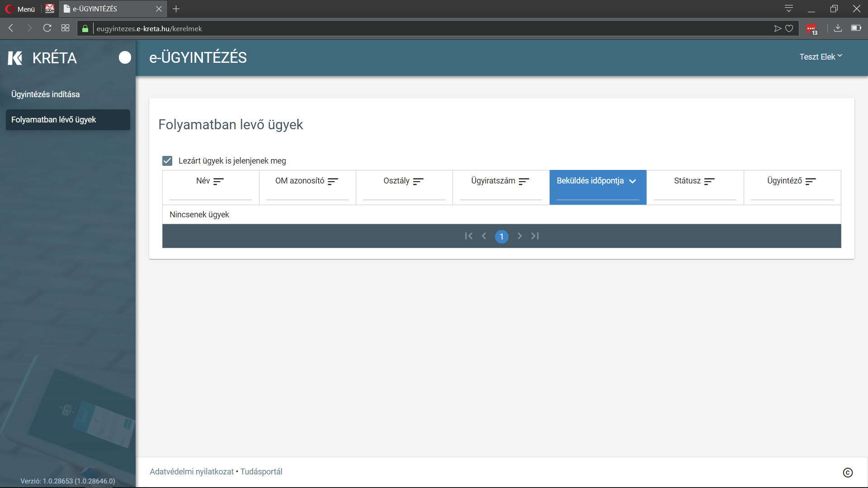Reload the current page
This screenshot has width=868, height=488.
47,28
